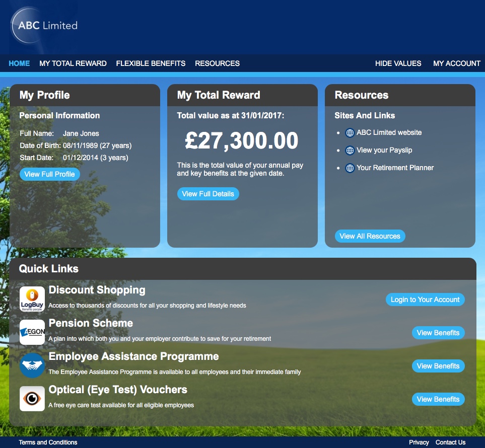Click View Benefits for Employee Assistance Programme
485x448 pixels.
pyautogui.click(x=438, y=366)
